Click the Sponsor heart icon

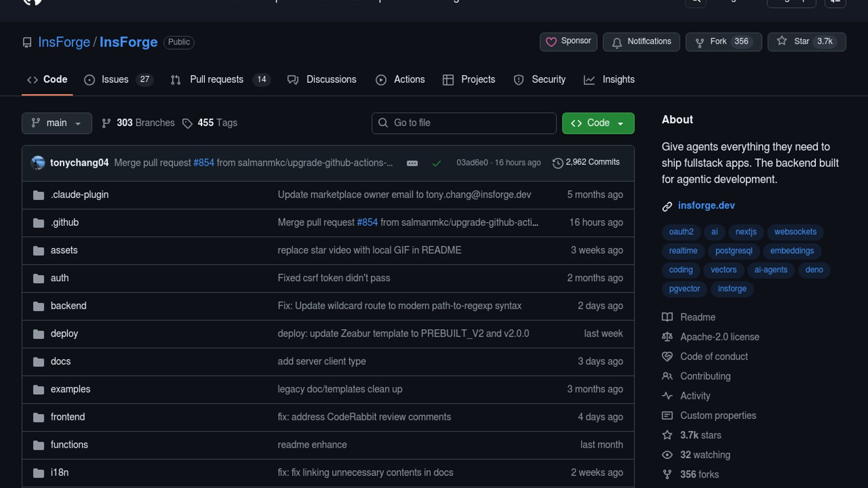pos(551,42)
